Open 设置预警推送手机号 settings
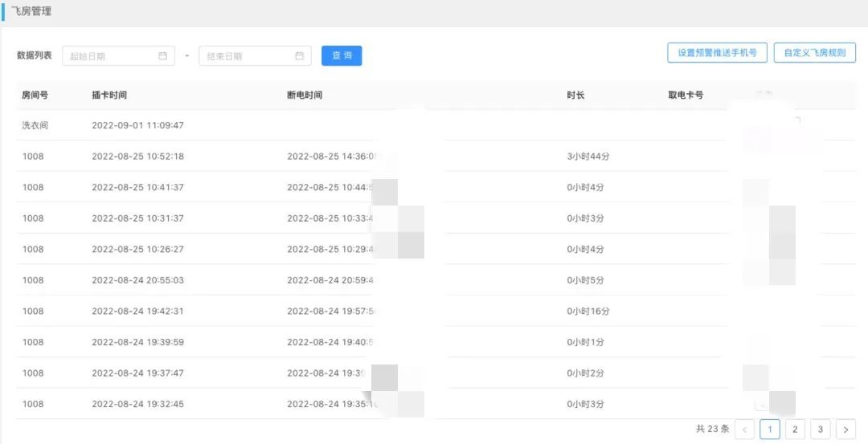868x444 pixels. [x=717, y=53]
